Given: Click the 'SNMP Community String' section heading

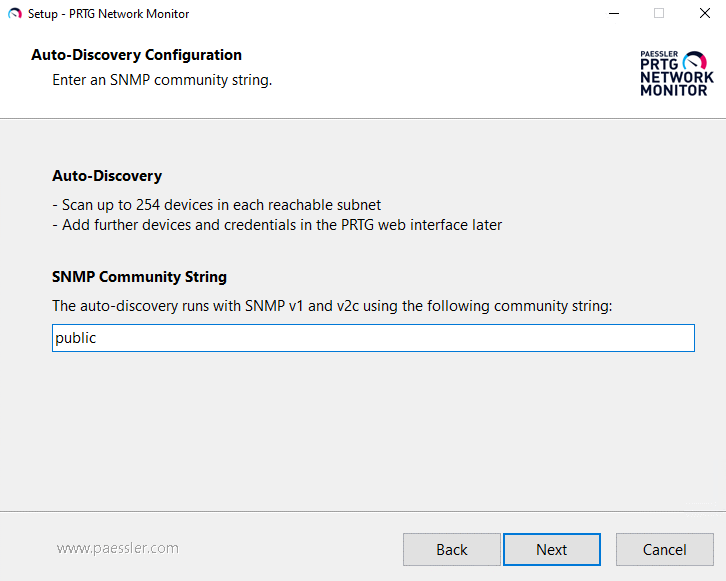Looking at the screenshot, I should pos(139,277).
